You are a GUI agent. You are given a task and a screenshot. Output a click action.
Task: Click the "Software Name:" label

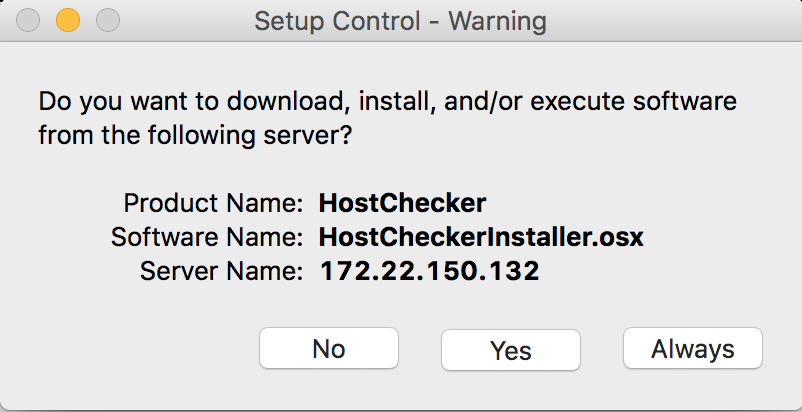206,238
